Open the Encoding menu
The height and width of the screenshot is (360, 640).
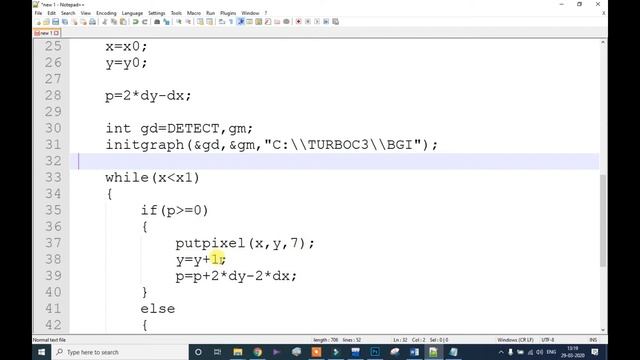106,13
